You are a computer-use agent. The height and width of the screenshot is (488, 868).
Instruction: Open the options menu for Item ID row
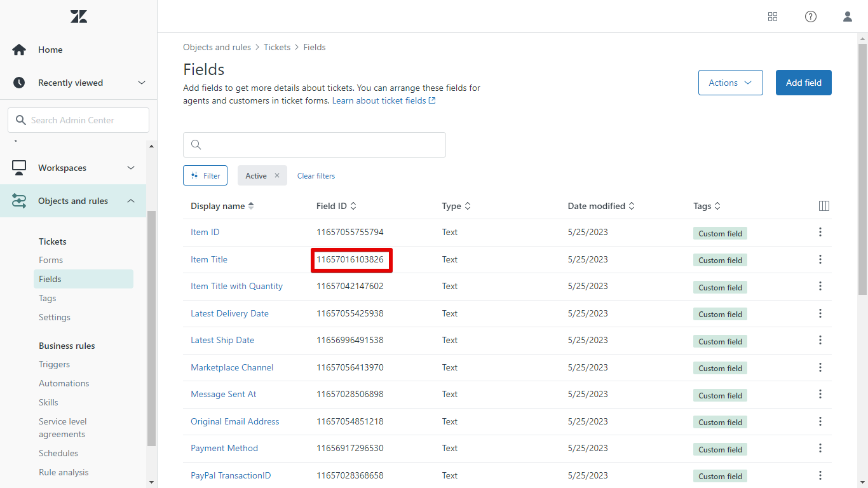pos(820,232)
